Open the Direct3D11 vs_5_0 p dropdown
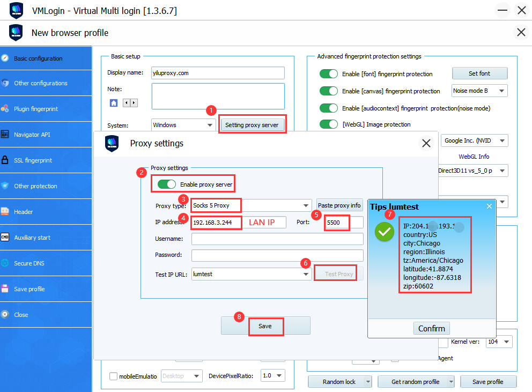Viewport: 532px width, 392px height. click(473, 171)
